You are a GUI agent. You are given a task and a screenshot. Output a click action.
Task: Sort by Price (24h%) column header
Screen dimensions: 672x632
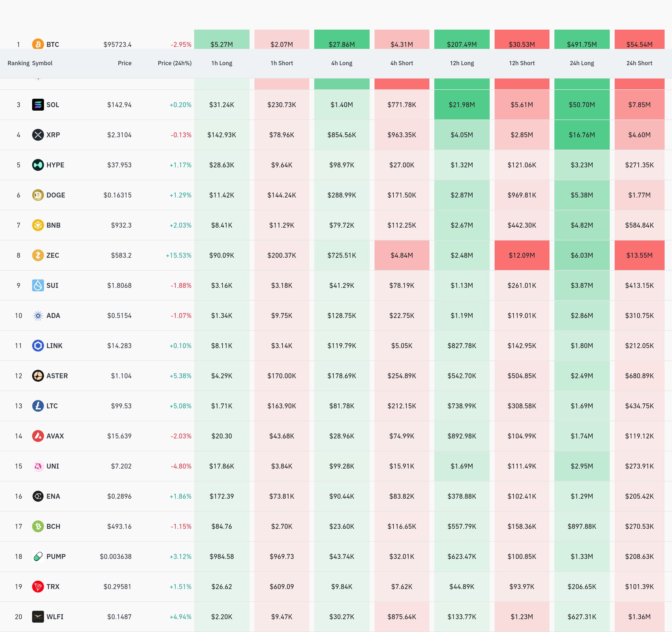174,63
